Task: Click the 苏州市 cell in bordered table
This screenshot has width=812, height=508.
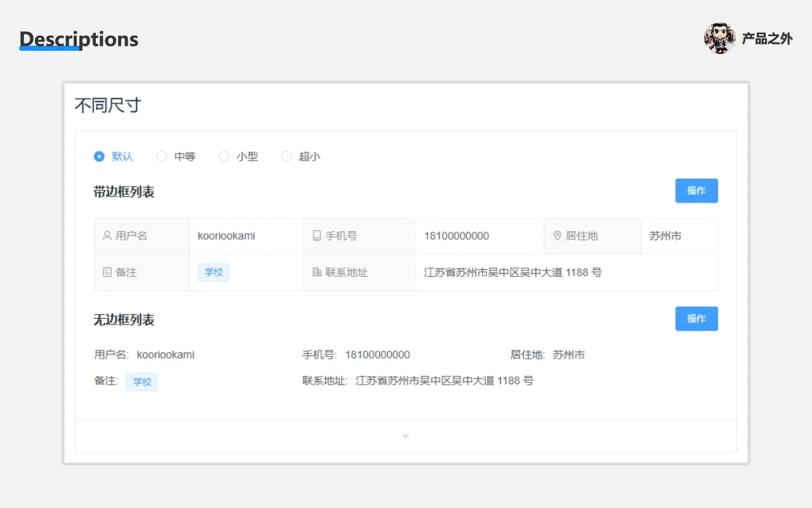Action: point(665,236)
